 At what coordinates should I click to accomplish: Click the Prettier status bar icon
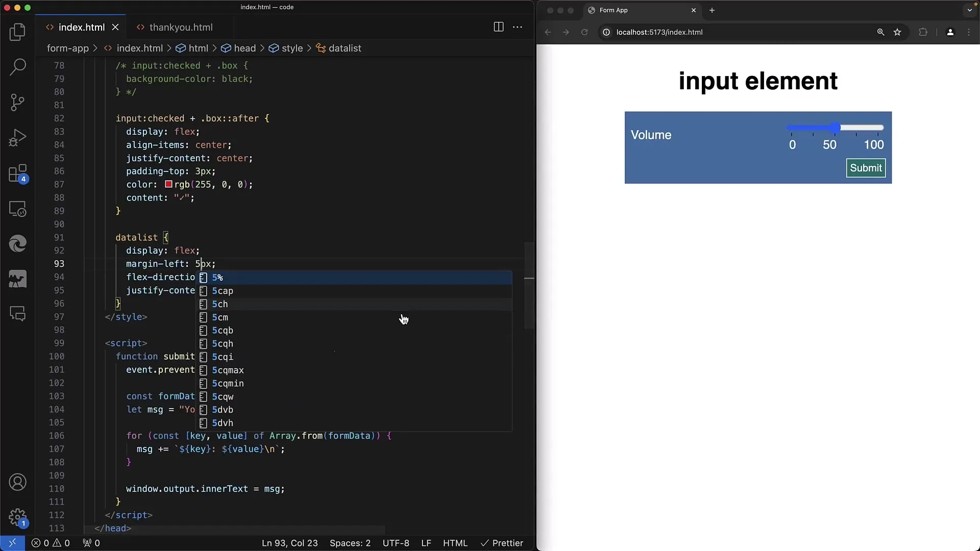501,543
